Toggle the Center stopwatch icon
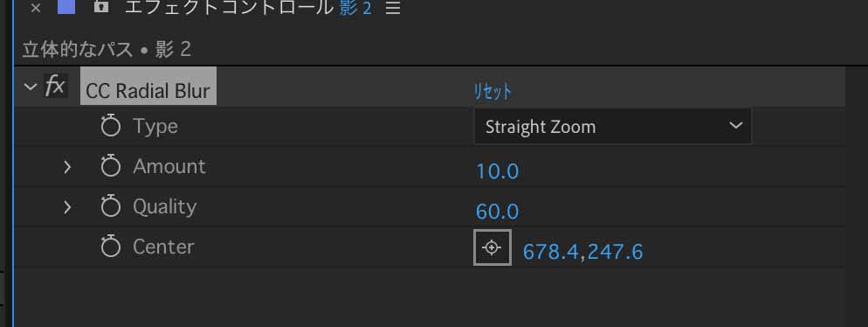 pos(111,247)
